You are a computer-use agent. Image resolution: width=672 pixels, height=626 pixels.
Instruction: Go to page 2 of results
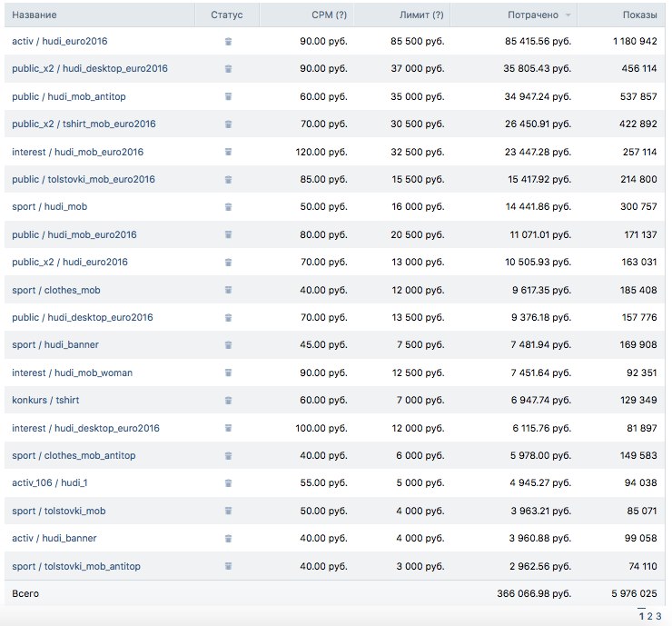[649, 616]
